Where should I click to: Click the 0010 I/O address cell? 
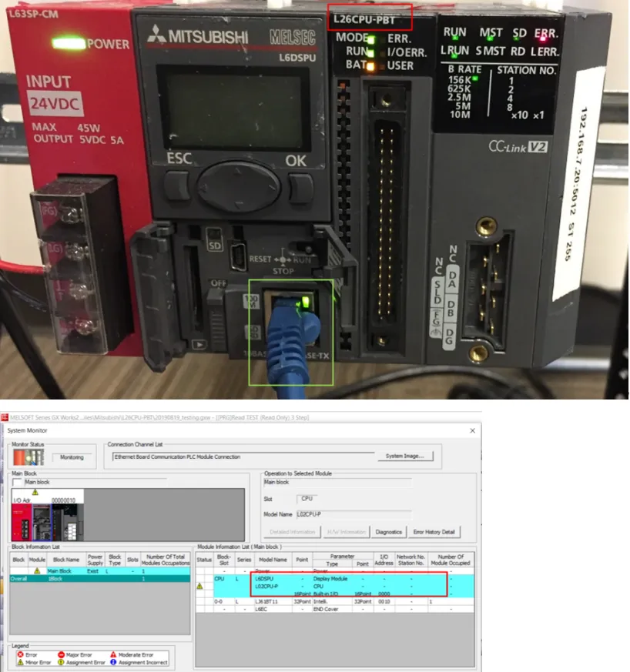tap(384, 602)
